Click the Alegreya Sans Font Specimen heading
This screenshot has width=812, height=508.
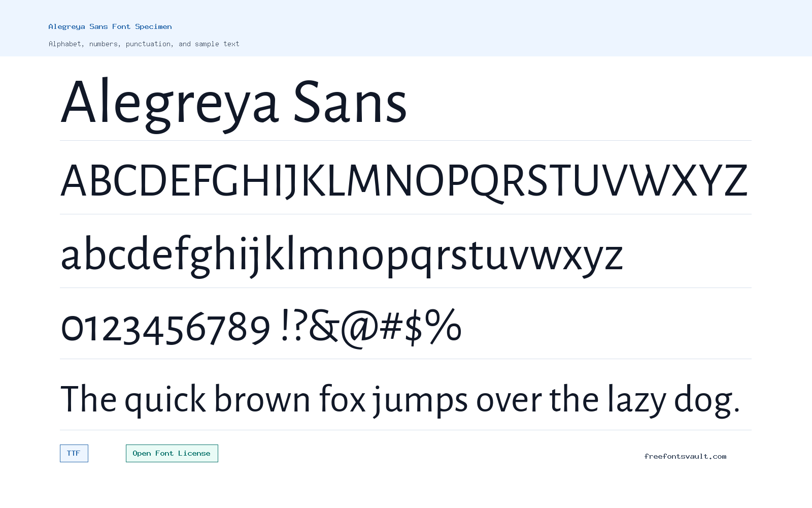click(x=110, y=26)
